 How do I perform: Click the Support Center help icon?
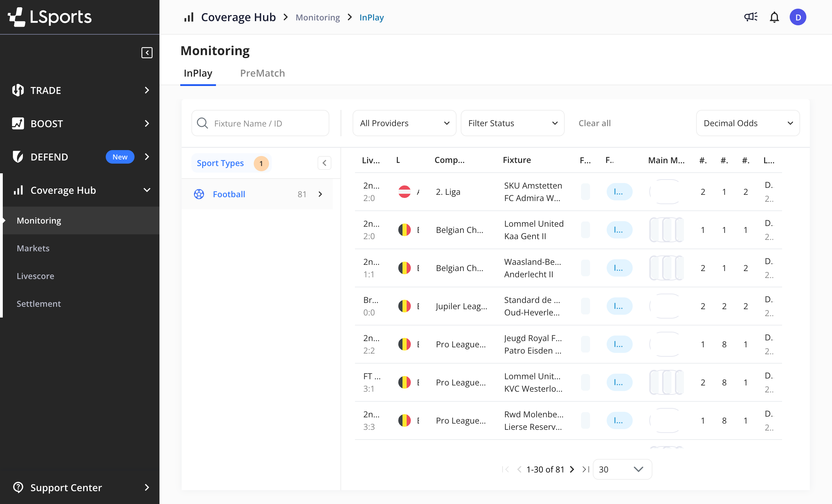pyautogui.click(x=18, y=487)
